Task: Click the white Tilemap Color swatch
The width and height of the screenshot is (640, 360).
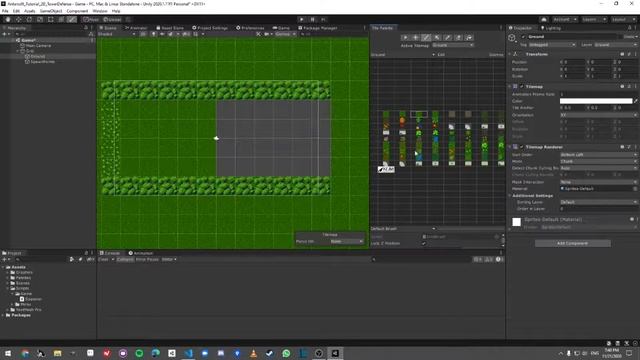Action: (596, 101)
